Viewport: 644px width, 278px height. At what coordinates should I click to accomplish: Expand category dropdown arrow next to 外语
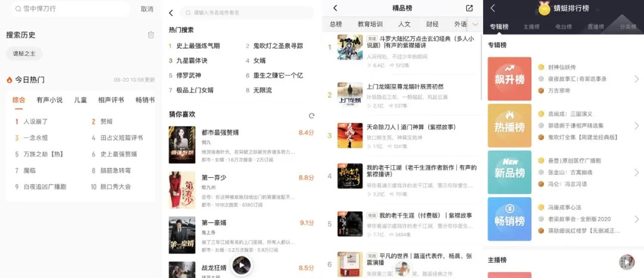[475, 24]
